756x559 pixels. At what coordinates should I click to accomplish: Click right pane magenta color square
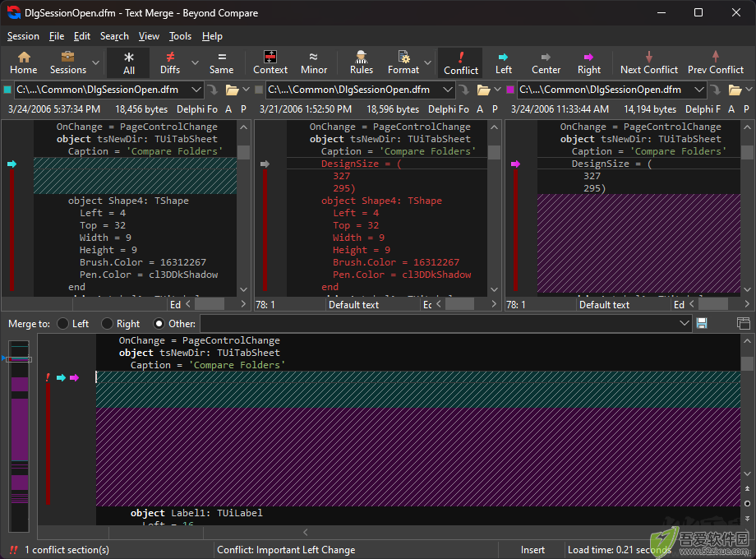click(510, 90)
